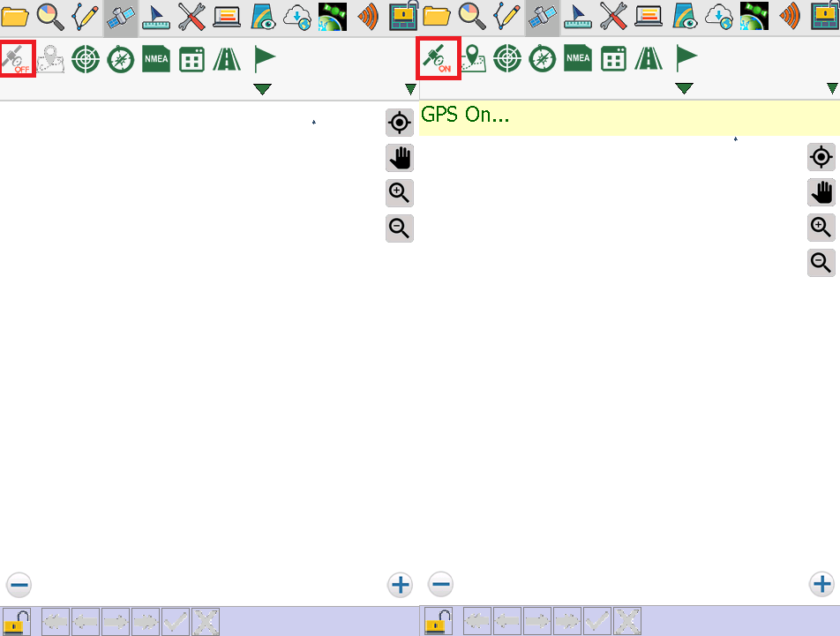840x636 pixels.
Task: Click road icon in left panel
Action: [227, 59]
